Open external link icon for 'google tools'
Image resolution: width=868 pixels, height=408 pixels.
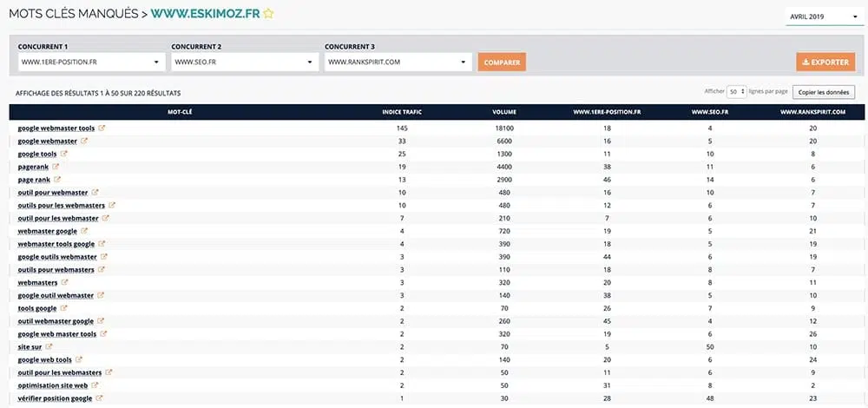click(x=63, y=154)
